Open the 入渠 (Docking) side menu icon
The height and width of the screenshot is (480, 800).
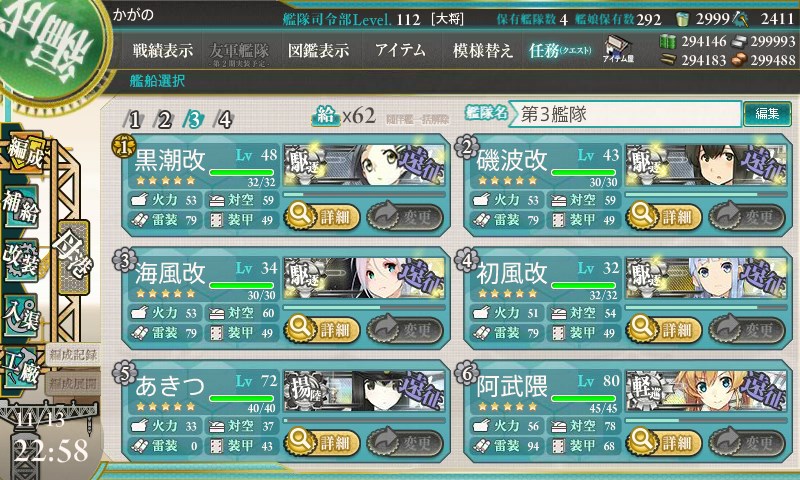(21, 315)
